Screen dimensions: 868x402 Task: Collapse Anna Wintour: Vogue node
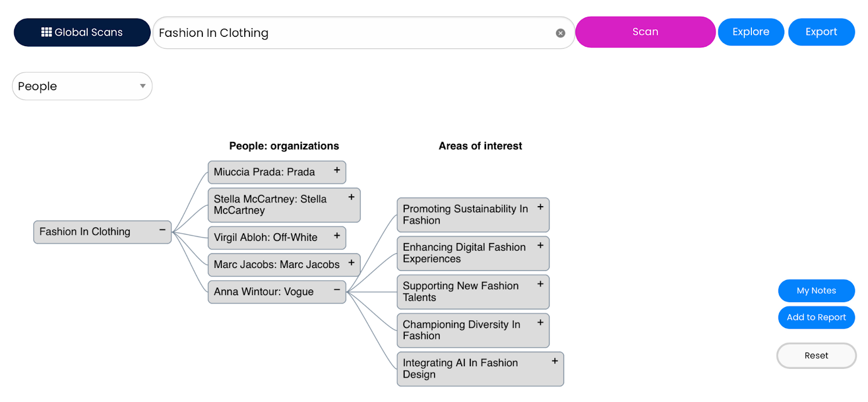[337, 290]
